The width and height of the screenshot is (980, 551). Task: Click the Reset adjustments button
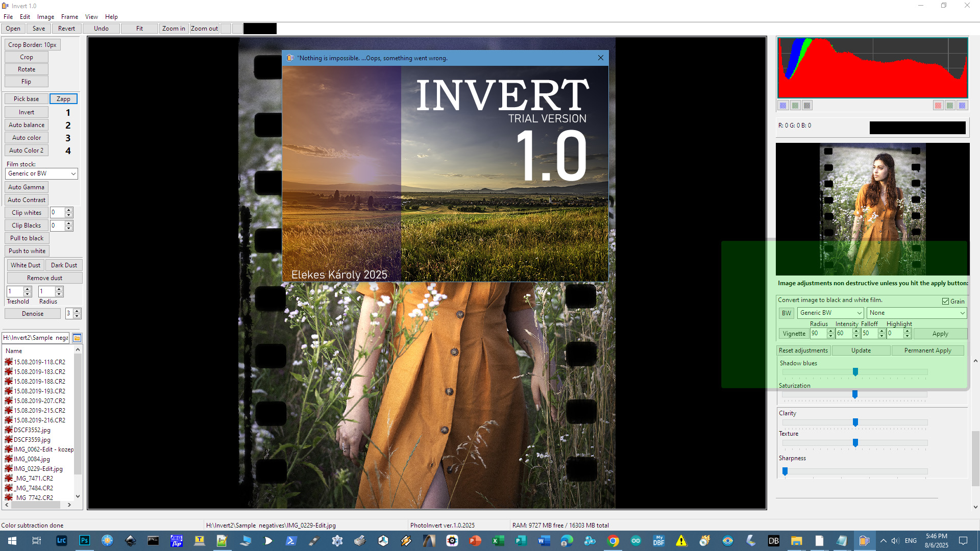803,350
